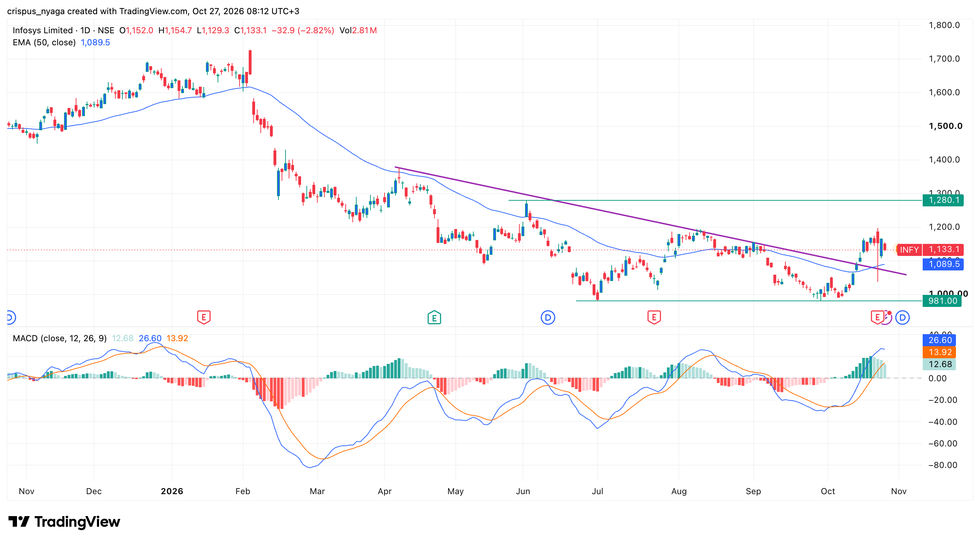Click the red INFY ticker label
This screenshot has height=543, width=980.
point(909,250)
